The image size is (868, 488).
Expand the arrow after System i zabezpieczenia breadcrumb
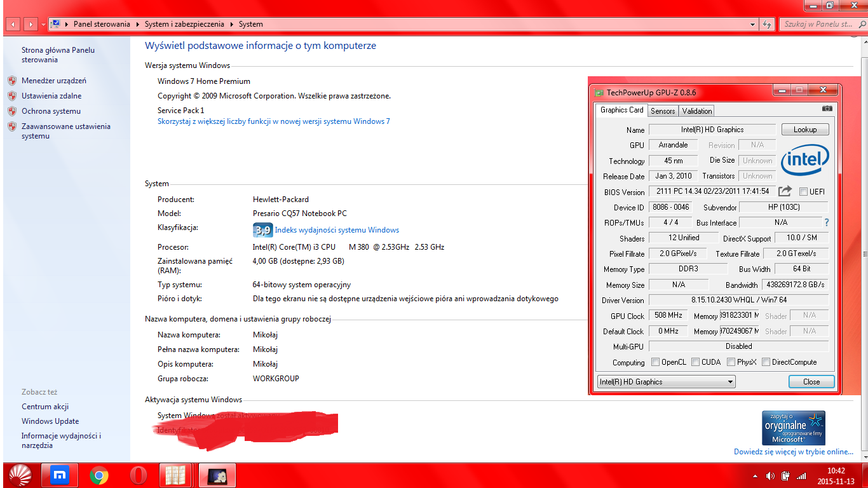point(231,24)
